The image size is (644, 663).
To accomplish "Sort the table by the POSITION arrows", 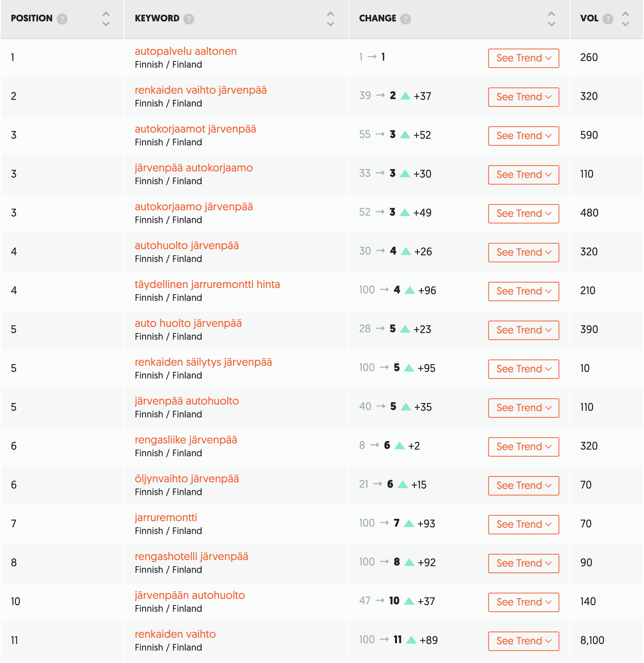I will point(106,19).
